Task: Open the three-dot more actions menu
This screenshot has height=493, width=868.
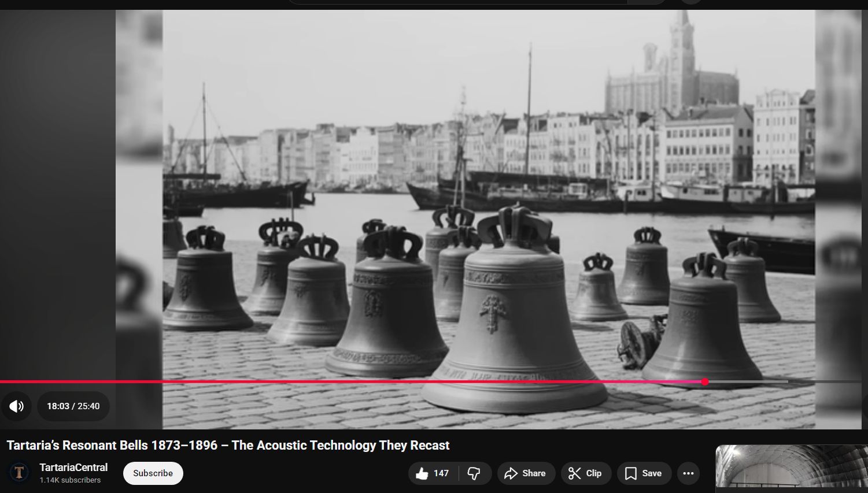Action: click(688, 473)
